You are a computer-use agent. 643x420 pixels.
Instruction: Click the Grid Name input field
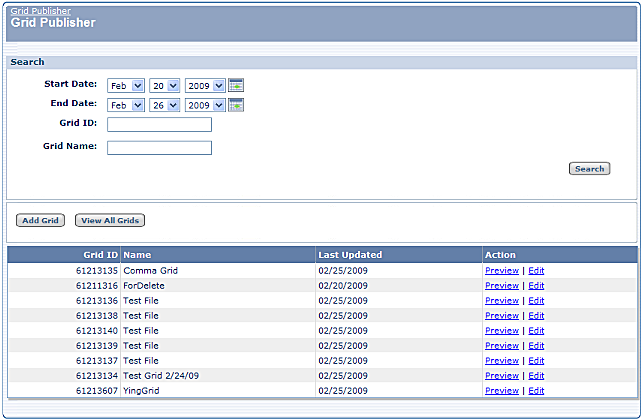(x=159, y=148)
